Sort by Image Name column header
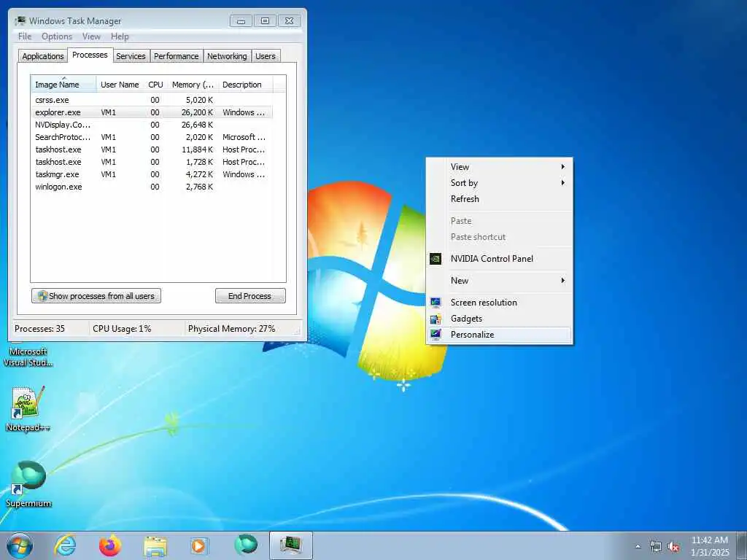Viewport: 747px width, 560px height. [x=63, y=85]
